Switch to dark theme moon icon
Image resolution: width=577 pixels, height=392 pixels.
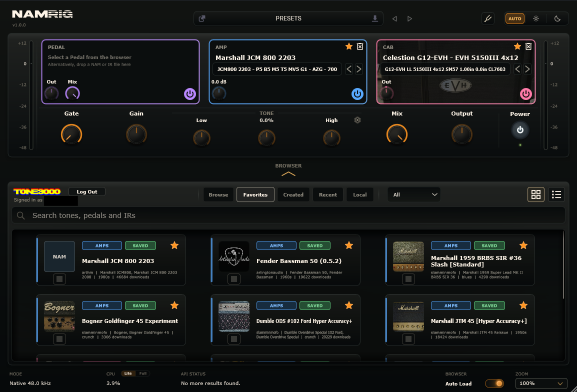[x=557, y=18]
